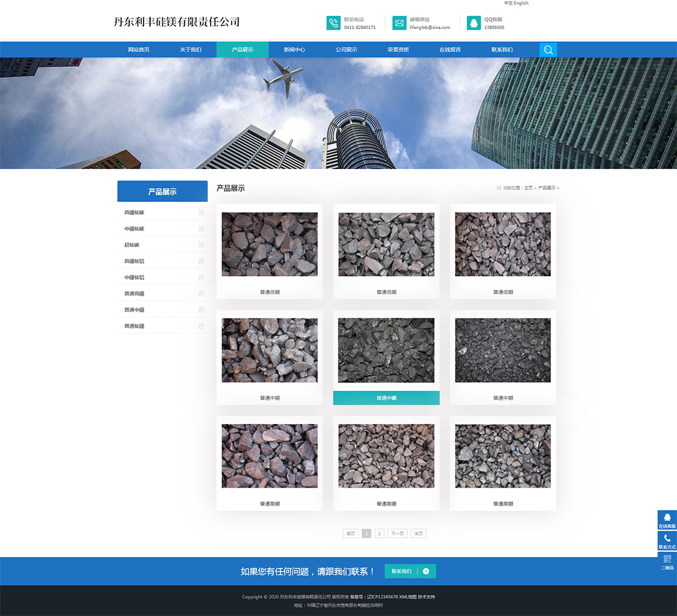Expand the 超低碳 sidebar category arrow
This screenshot has height=616, width=677.
click(201, 244)
